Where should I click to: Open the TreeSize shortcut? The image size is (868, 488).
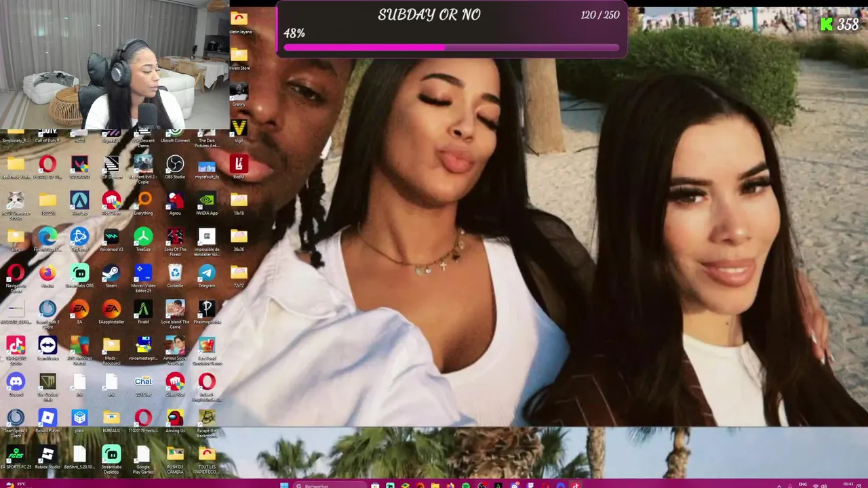coord(143,240)
